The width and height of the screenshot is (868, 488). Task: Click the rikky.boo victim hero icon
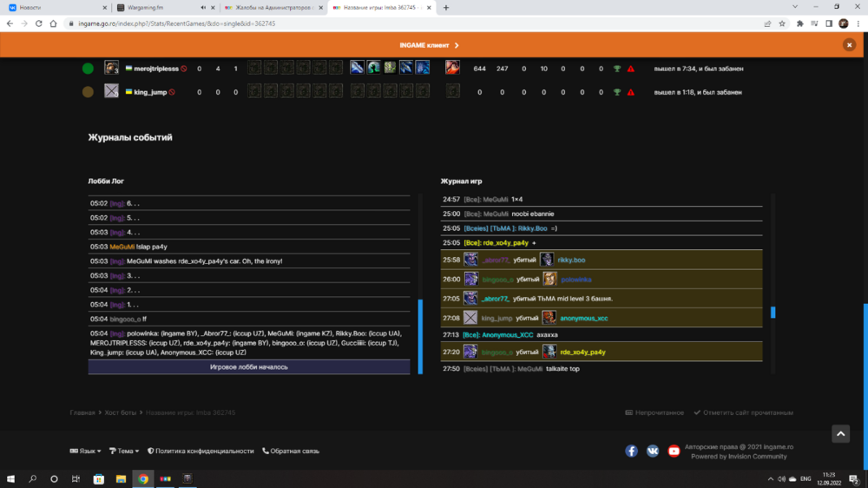pos(547,260)
